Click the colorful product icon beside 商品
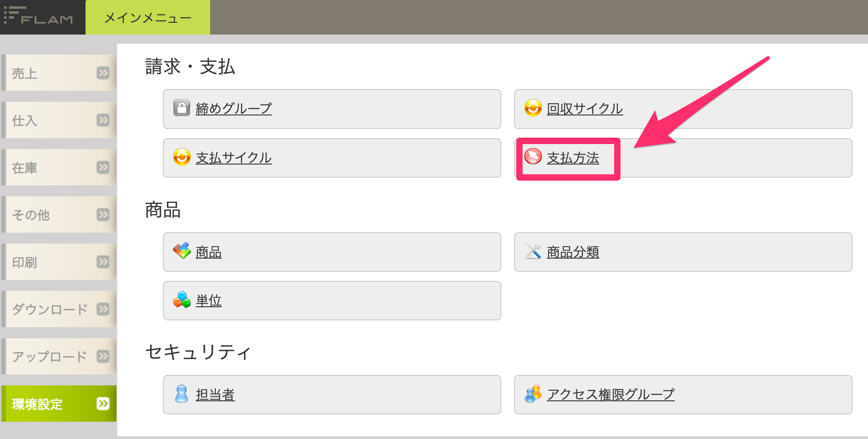 (x=182, y=251)
